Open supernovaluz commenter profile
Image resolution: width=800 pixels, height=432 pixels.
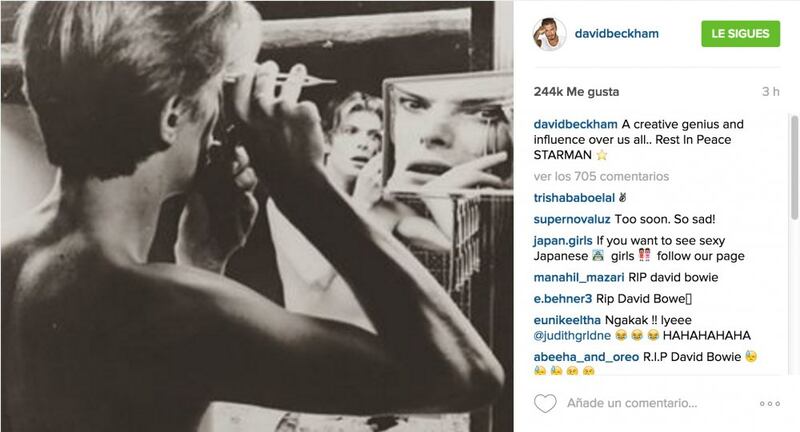pos(572,219)
